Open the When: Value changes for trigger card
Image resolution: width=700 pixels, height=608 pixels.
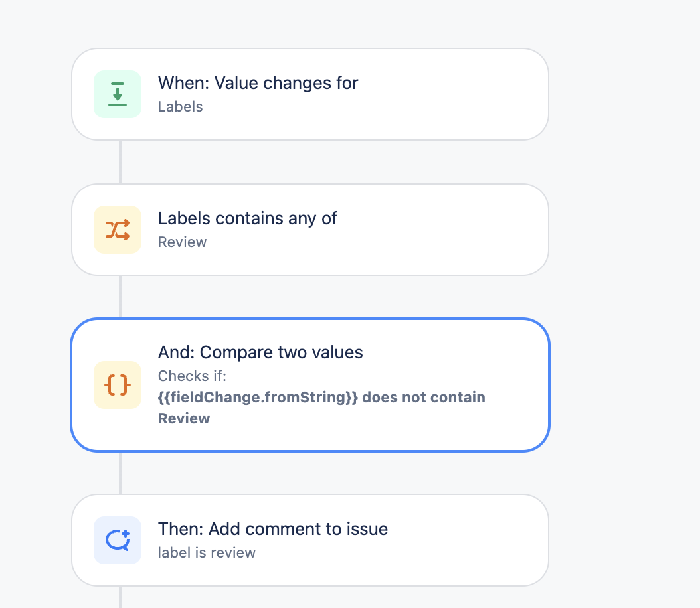pos(309,94)
